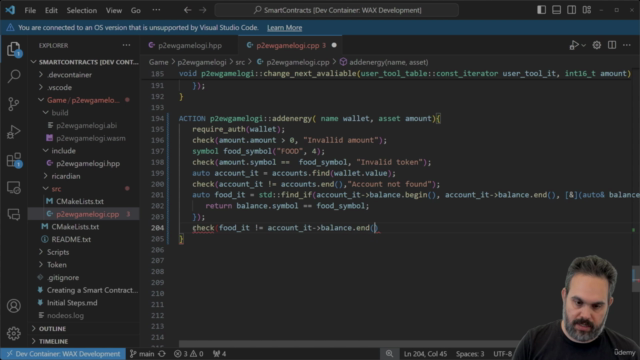640x360 pixels.
Task: Go forward with the right arrow
Action: 202,10
